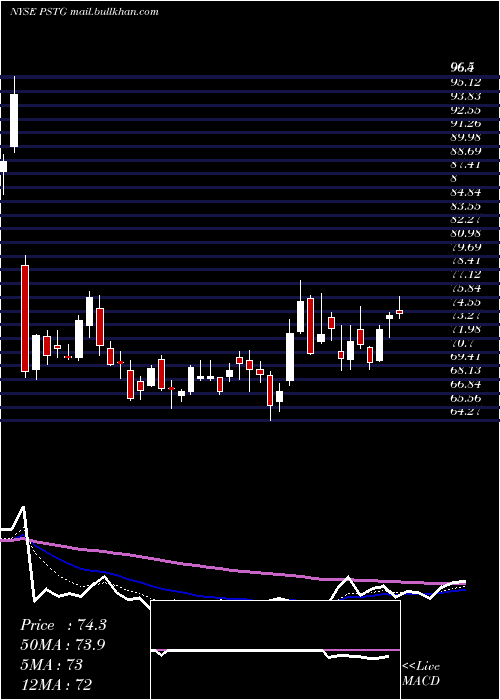Click the 65.56 price level label

click(465, 398)
